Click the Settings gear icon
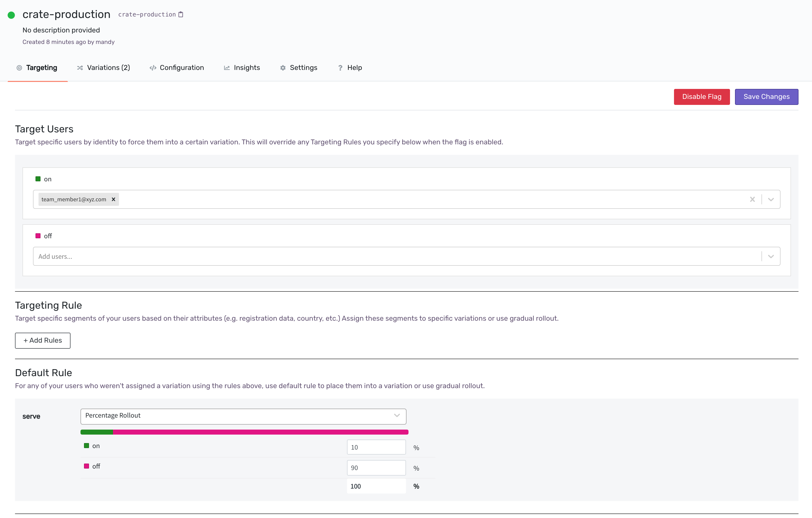Viewport: 812px width, 518px height. 283,68
